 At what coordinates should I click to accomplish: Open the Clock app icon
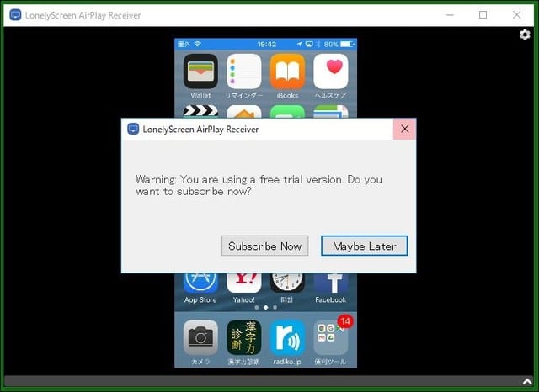point(287,282)
